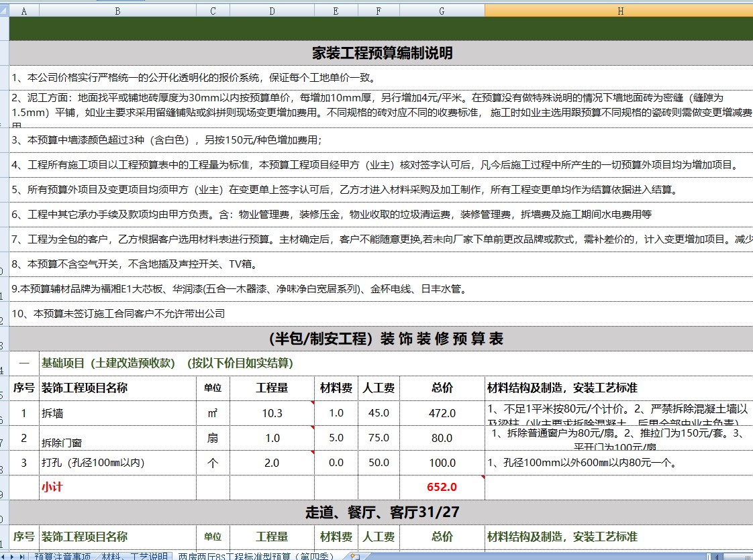Click the ㎡ unit cell for 拆墙

click(x=213, y=413)
